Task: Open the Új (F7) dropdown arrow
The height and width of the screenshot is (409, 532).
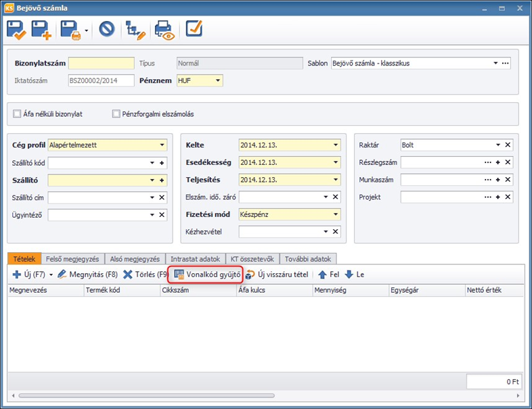Action: coord(51,275)
